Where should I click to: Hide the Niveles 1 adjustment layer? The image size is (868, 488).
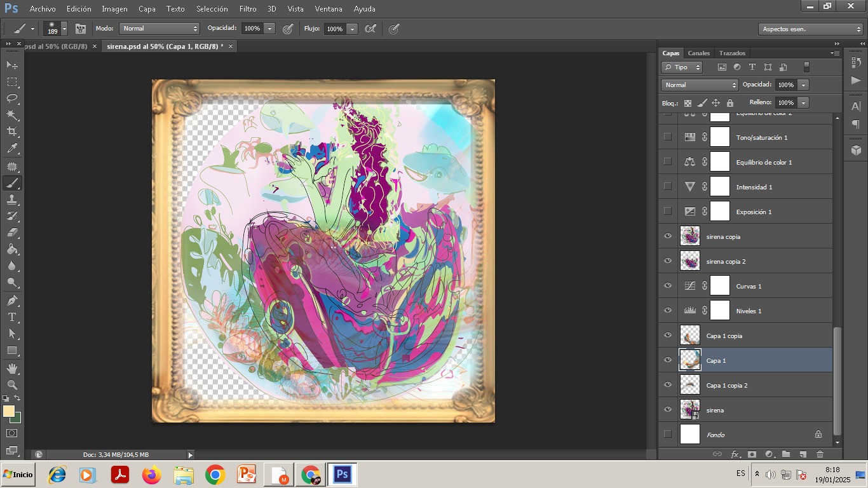click(667, 311)
